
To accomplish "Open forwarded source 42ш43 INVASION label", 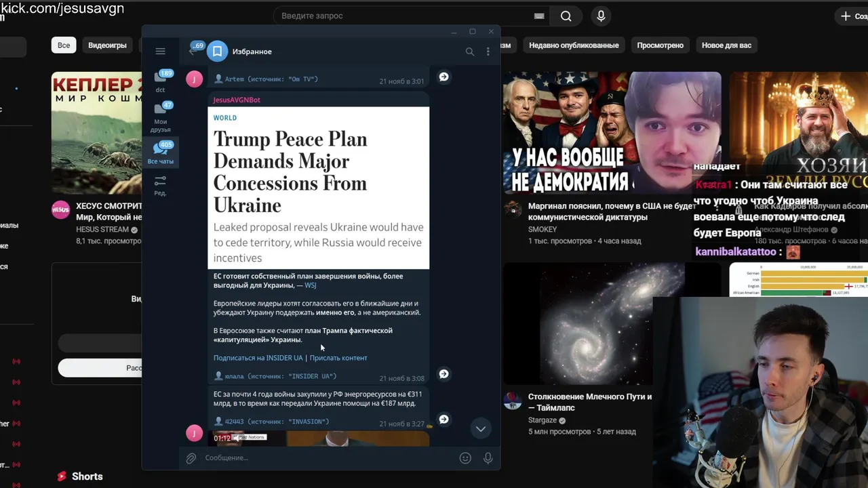I will pos(272,422).
